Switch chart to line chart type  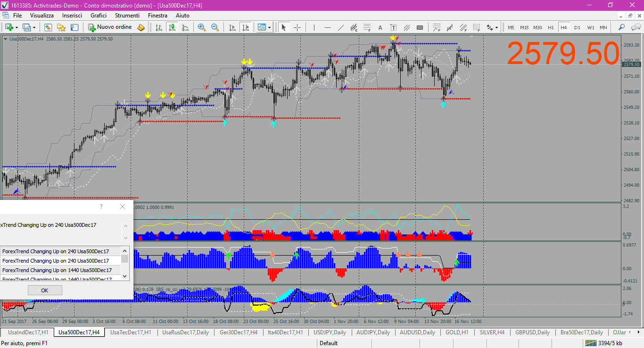[x=185, y=27]
